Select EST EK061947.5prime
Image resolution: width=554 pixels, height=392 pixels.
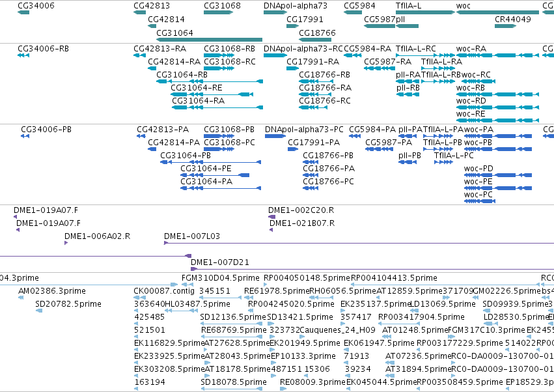(346, 350)
